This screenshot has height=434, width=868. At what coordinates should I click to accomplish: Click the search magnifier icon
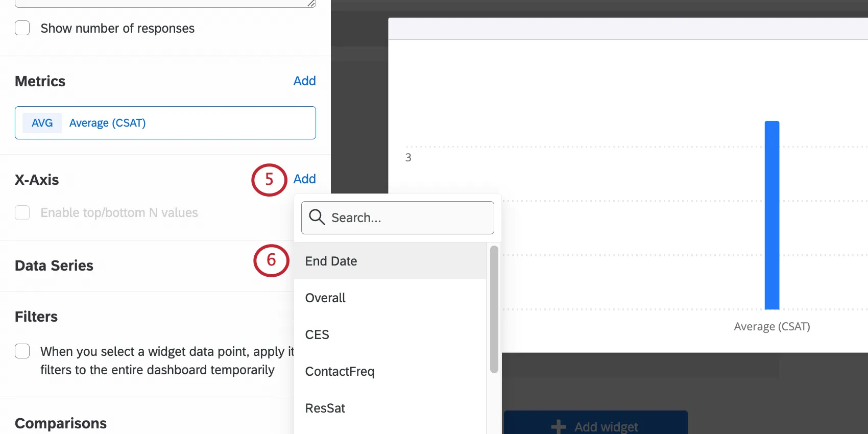[x=317, y=218]
